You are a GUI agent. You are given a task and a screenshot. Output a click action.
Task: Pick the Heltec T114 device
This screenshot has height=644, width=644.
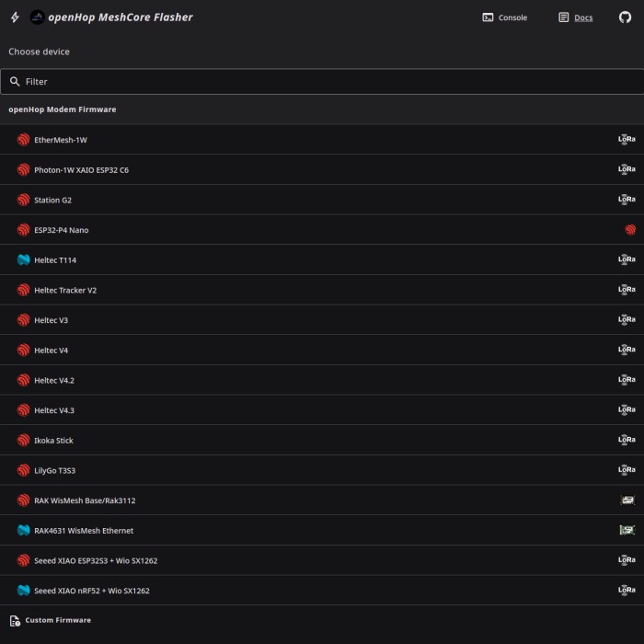point(322,259)
